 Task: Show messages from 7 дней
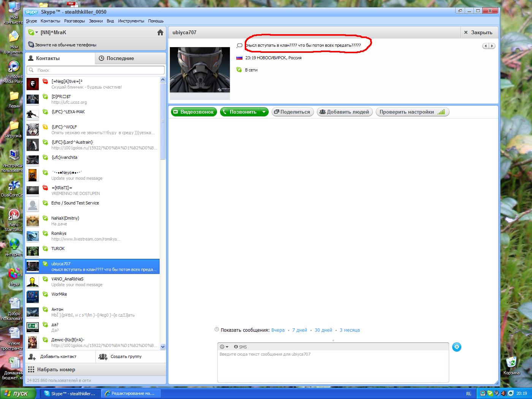[x=299, y=330]
